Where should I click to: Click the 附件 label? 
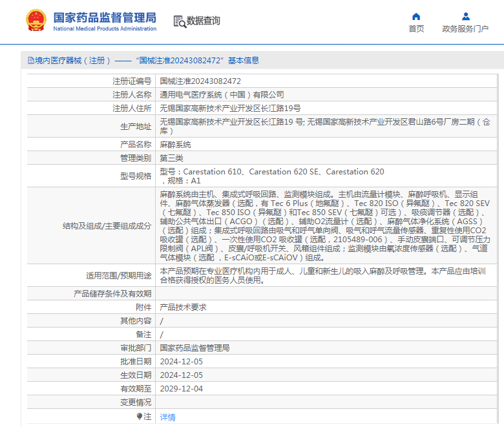[x=143, y=307]
